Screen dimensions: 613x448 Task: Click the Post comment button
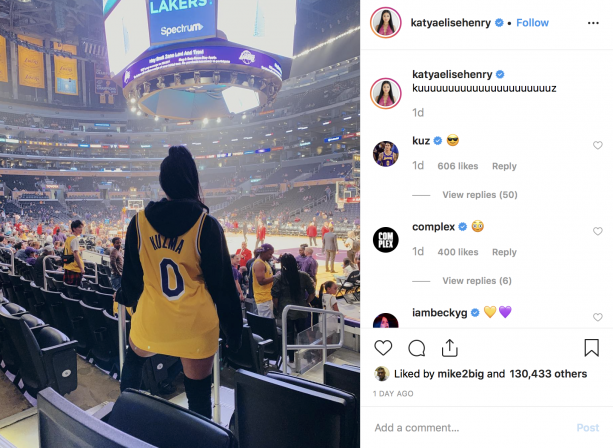tap(588, 428)
